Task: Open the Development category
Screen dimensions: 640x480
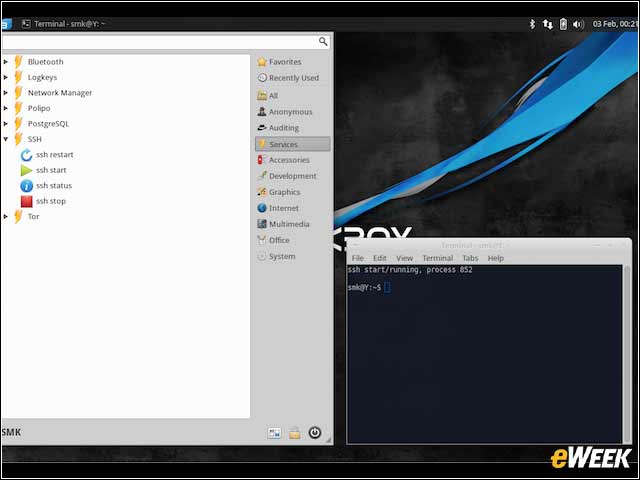Action: (x=287, y=176)
